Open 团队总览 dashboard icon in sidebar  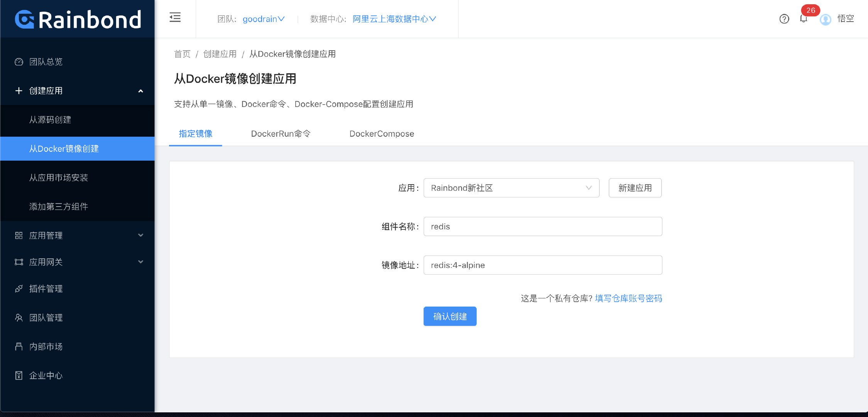coord(19,62)
